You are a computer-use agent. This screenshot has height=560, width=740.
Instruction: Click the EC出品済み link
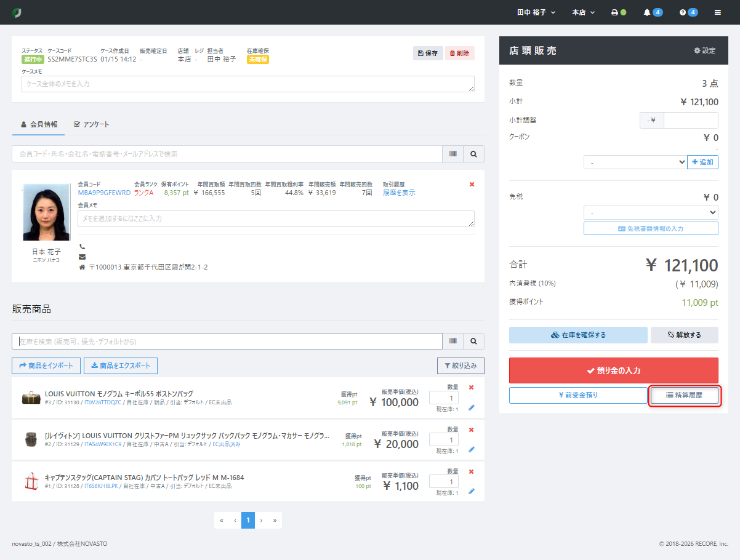(227, 444)
